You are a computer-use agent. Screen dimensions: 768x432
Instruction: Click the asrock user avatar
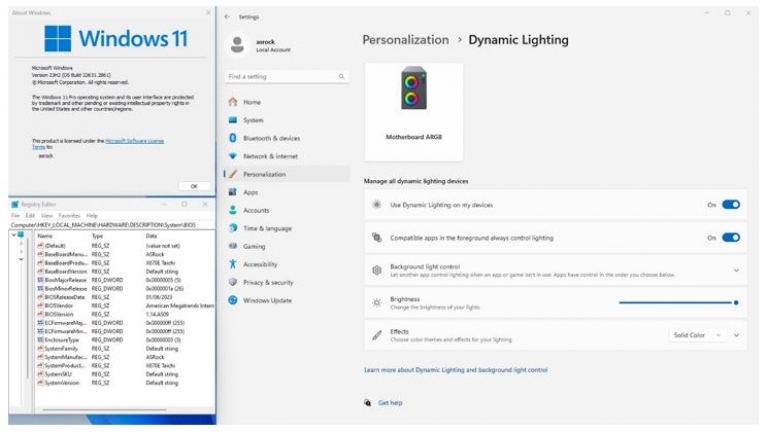click(x=238, y=45)
